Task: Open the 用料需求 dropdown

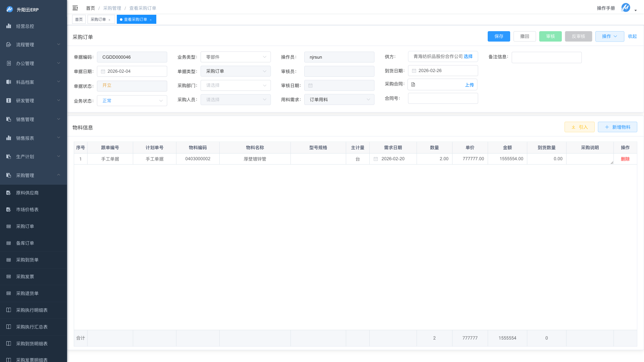Action: click(x=339, y=100)
